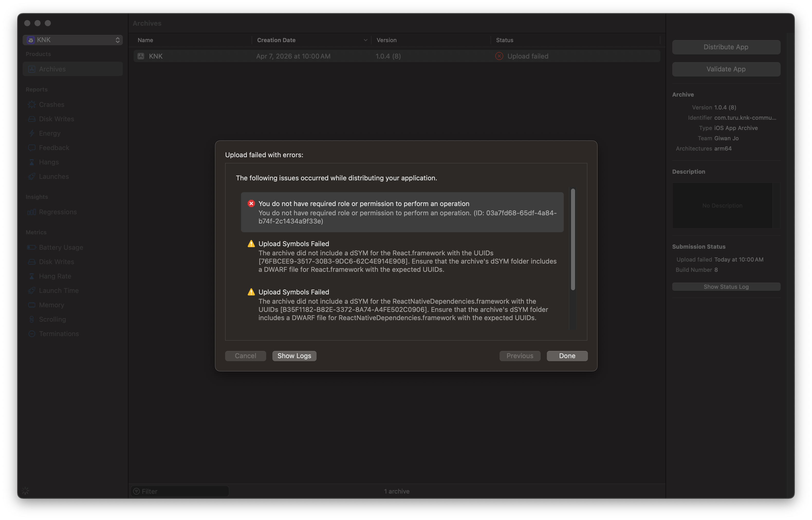Screen dimensions: 812x520
Task: Click the Hang Rate hourglass icon
Action: click(32, 276)
